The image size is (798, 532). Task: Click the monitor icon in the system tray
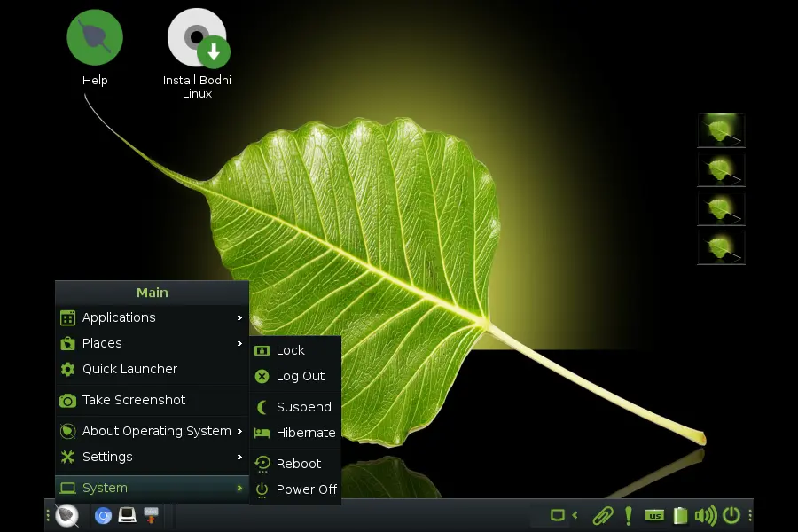558,515
